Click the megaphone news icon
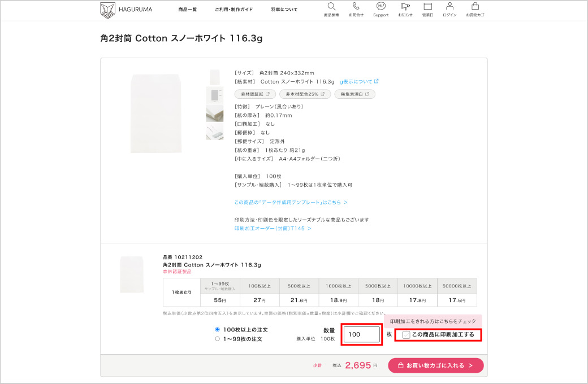 point(405,6)
